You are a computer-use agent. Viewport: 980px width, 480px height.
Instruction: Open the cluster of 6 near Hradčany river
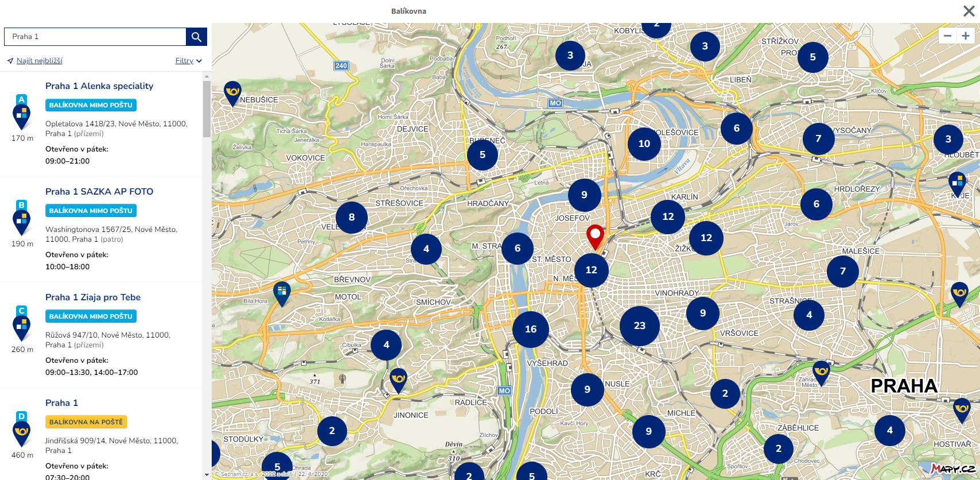click(518, 248)
